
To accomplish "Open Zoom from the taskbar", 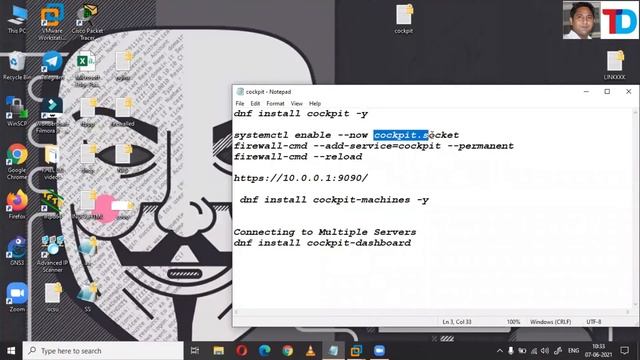I will pos(379,351).
